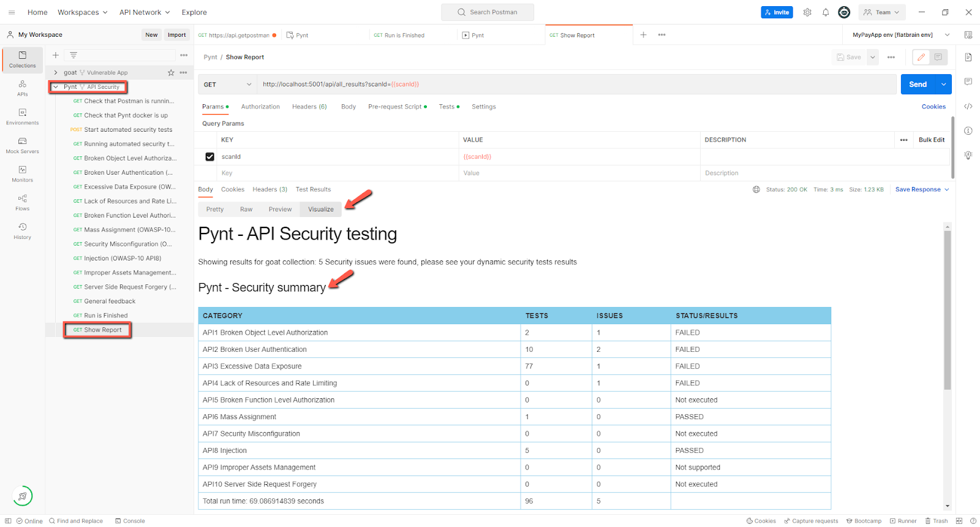Click the Search Postman box

(x=488, y=12)
